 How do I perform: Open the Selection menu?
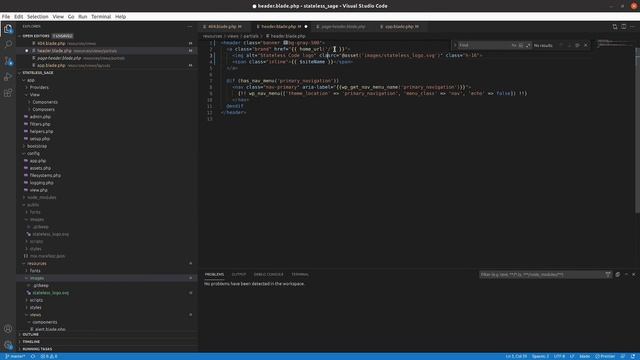tap(38, 17)
